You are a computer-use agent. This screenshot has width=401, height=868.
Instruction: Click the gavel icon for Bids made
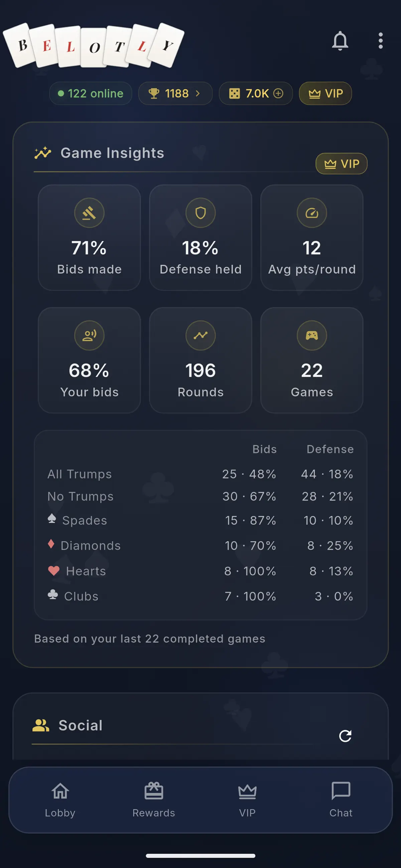click(x=89, y=213)
